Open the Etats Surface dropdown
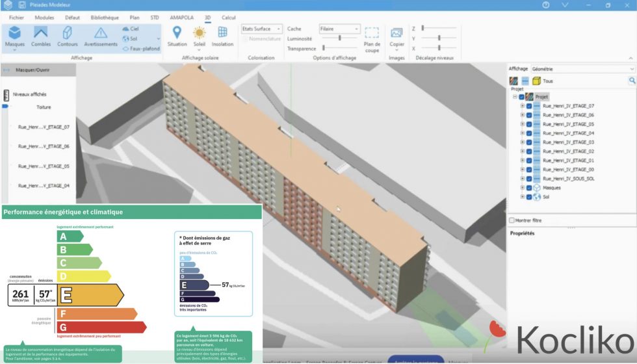This screenshot has width=637, height=364. click(x=261, y=29)
